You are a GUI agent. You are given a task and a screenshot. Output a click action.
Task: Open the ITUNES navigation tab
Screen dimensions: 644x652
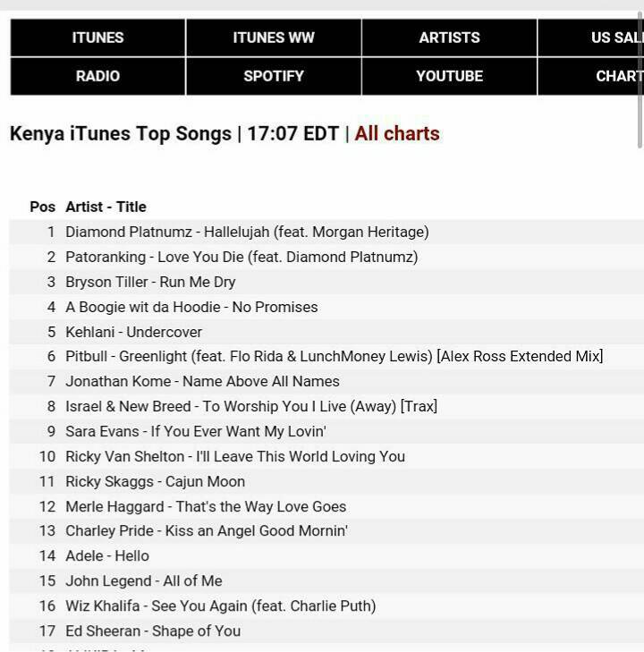tap(97, 38)
